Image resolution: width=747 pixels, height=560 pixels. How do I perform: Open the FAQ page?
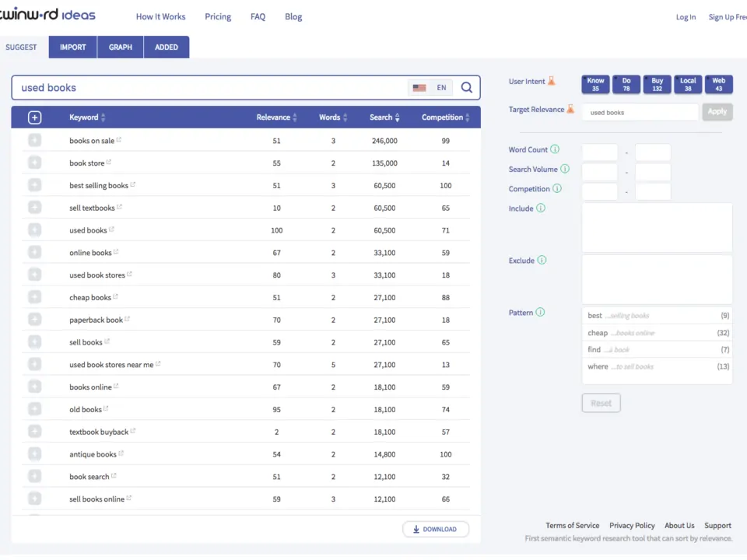[x=258, y=16]
